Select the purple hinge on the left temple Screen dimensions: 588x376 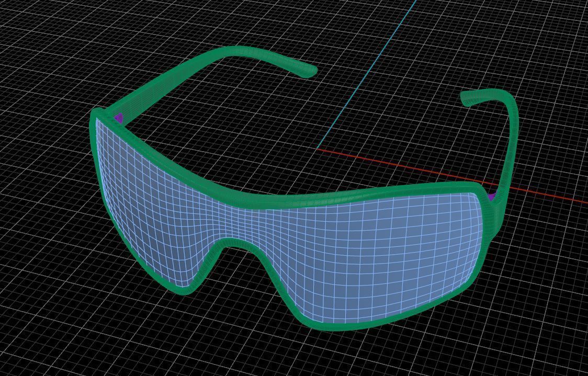click(x=119, y=118)
